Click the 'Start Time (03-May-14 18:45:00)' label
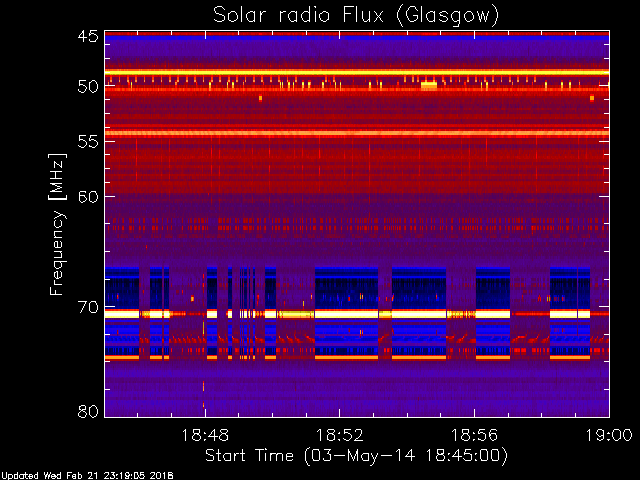 coord(356,456)
